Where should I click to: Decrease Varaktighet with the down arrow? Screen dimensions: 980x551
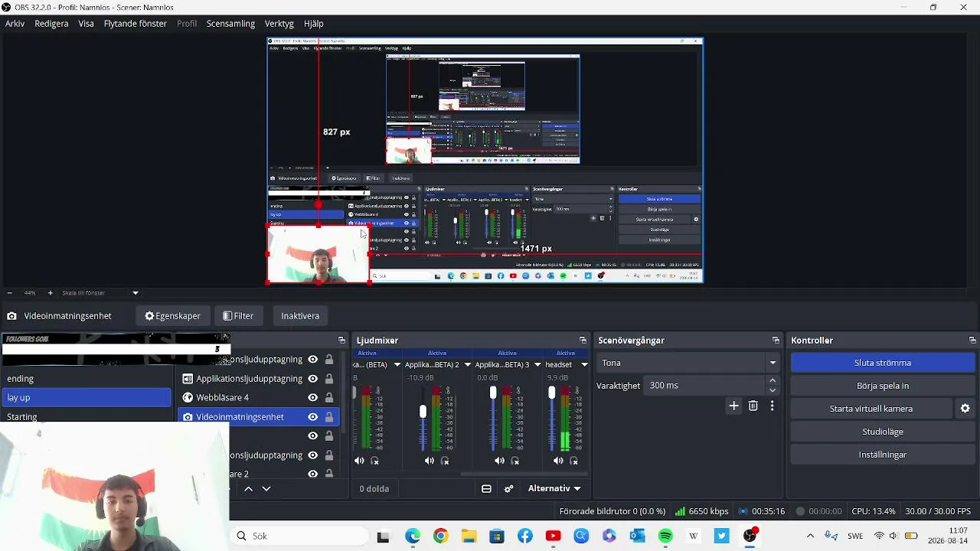[x=773, y=390]
